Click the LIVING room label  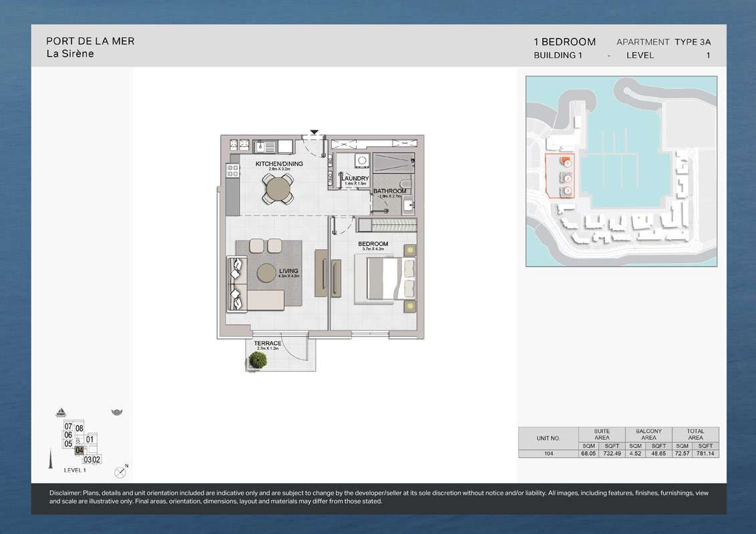coord(289,271)
